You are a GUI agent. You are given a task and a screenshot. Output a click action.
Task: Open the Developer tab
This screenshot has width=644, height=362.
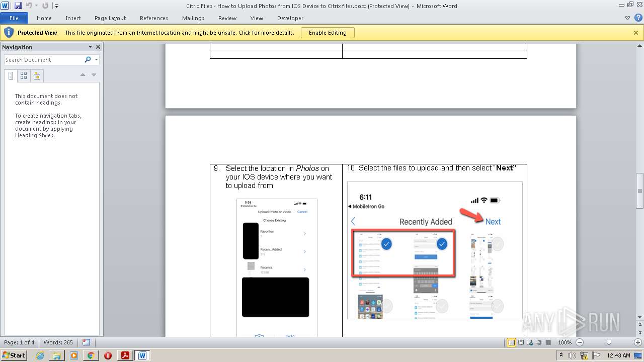tap(290, 18)
